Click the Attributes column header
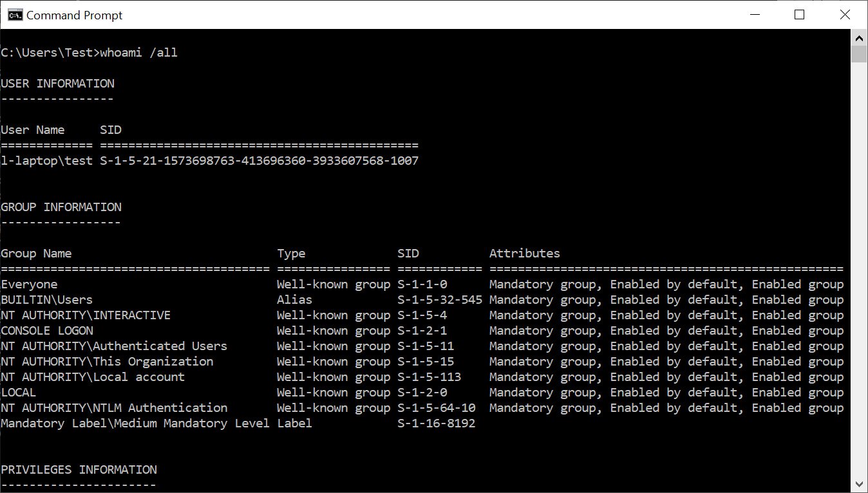 (524, 253)
